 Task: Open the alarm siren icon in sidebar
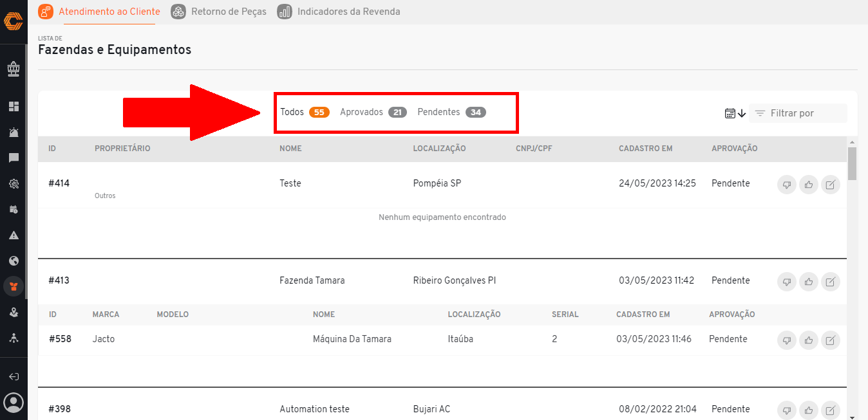(x=14, y=132)
